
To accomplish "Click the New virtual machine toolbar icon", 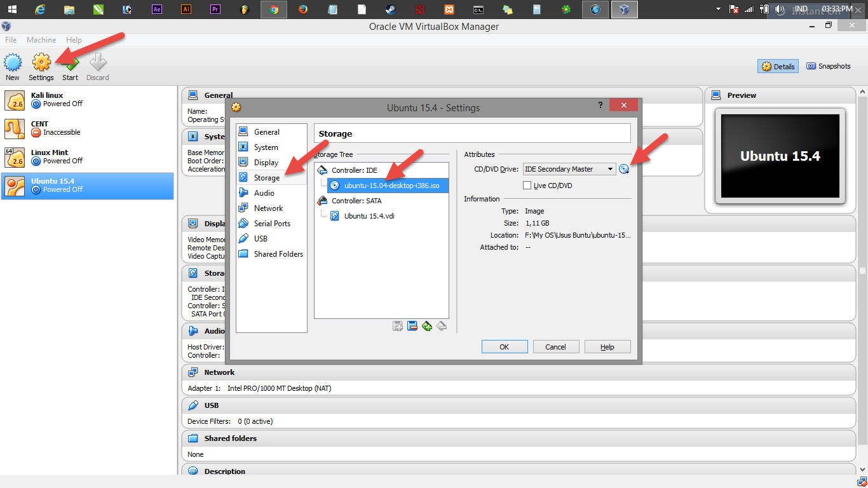I will click(x=13, y=67).
